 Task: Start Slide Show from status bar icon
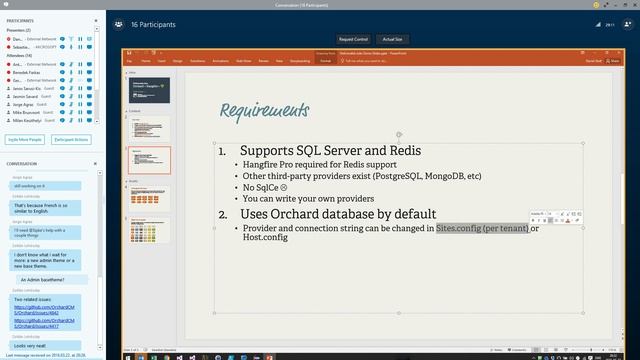pos(566,350)
